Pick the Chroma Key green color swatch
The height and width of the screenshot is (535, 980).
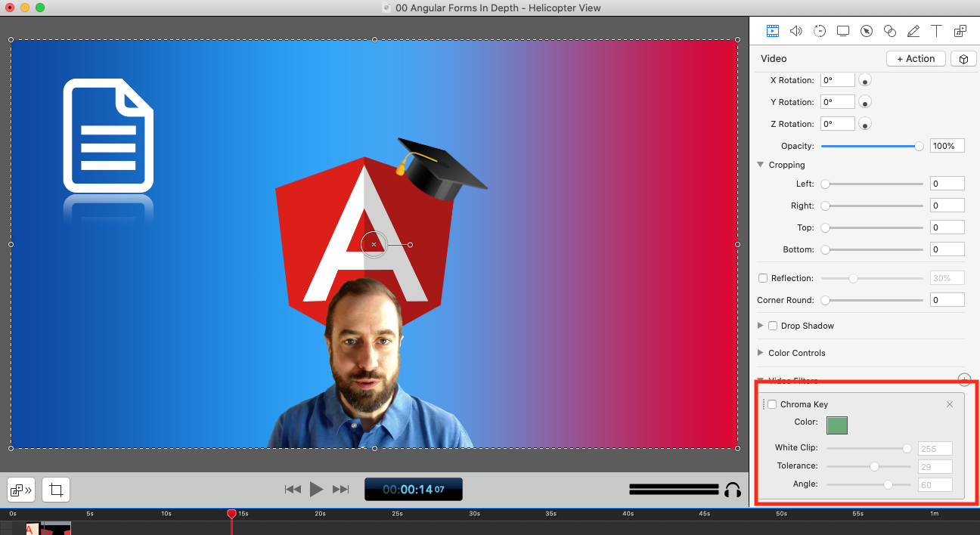point(837,425)
